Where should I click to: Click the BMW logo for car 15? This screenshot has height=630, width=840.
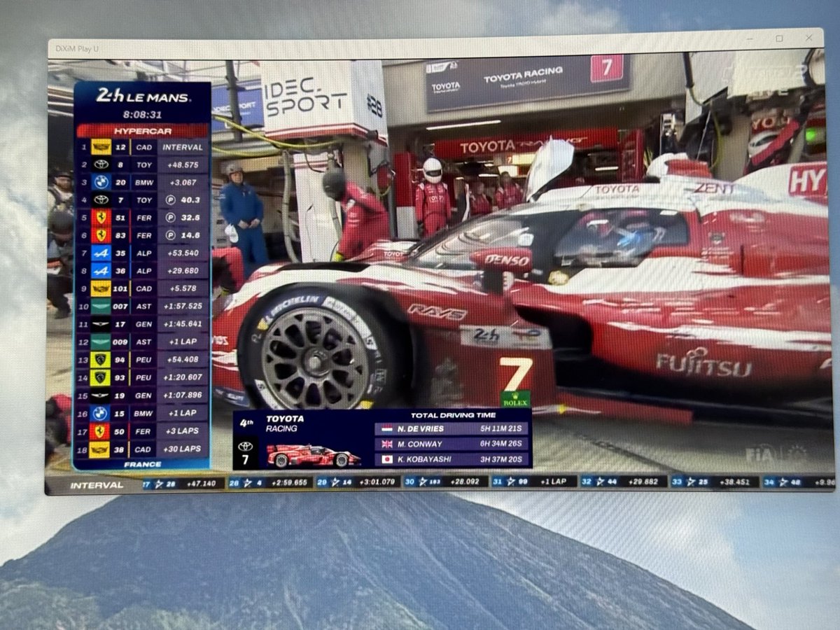pyautogui.click(x=101, y=414)
